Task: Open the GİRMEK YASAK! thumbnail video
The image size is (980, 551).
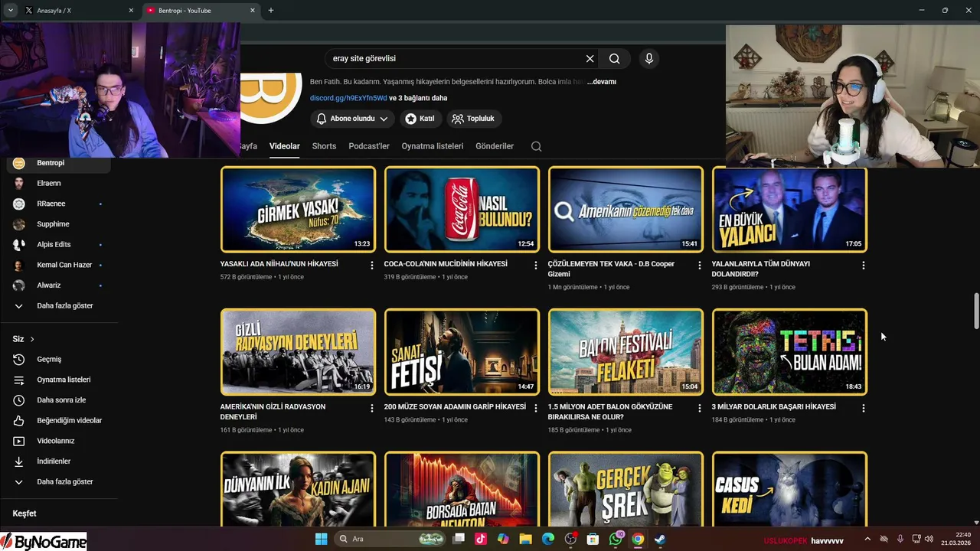Action: click(x=298, y=210)
